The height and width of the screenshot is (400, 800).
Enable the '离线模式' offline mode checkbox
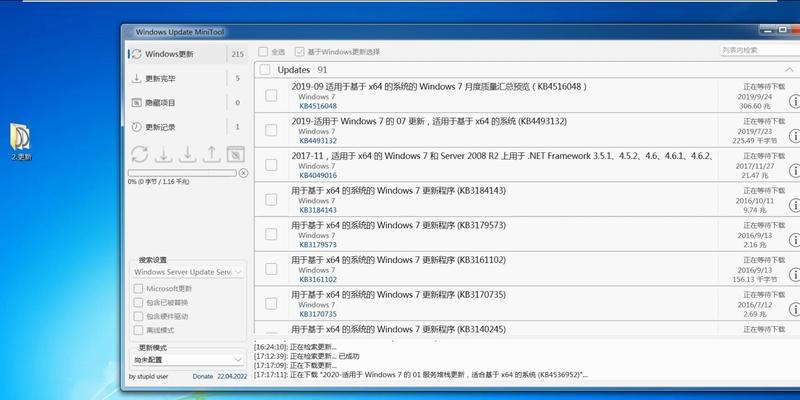coord(138,330)
